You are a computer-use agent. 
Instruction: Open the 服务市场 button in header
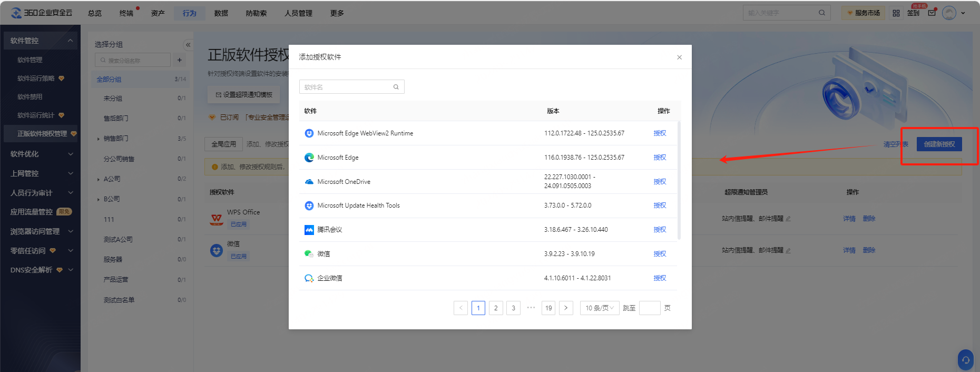click(x=863, y=13)
